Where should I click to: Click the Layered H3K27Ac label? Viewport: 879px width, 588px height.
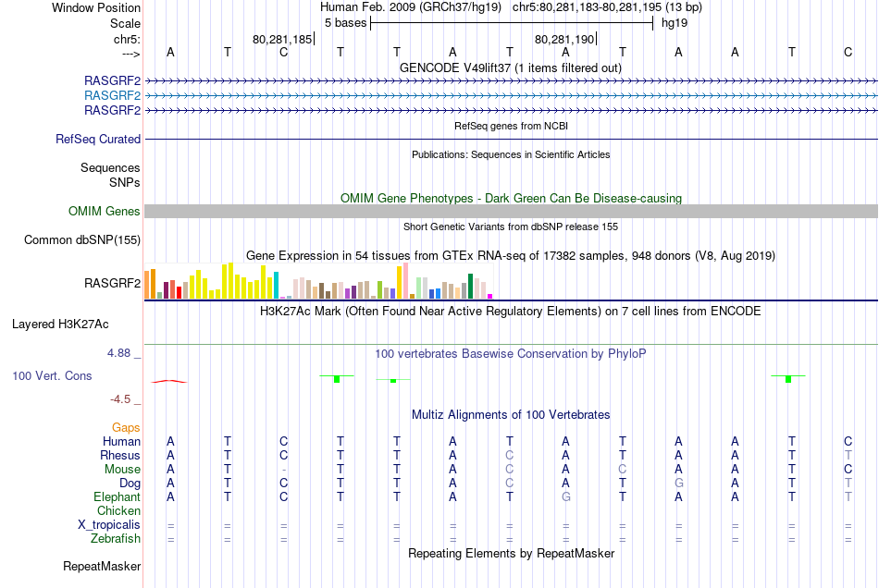tap(60, 325)
